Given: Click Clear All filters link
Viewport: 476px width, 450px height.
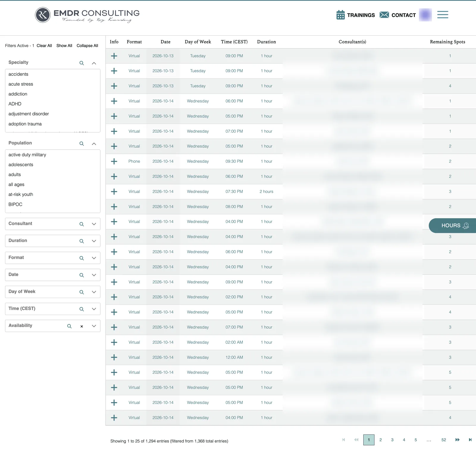Looking at the screenshot, I should (44, 46).
